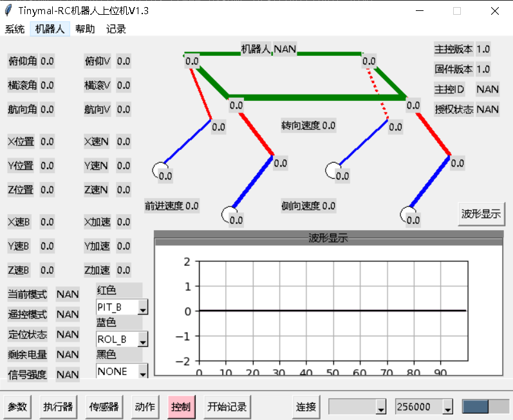Click the 定位状态 label
This screenshot has height=420, width=513.
[28, 334]
